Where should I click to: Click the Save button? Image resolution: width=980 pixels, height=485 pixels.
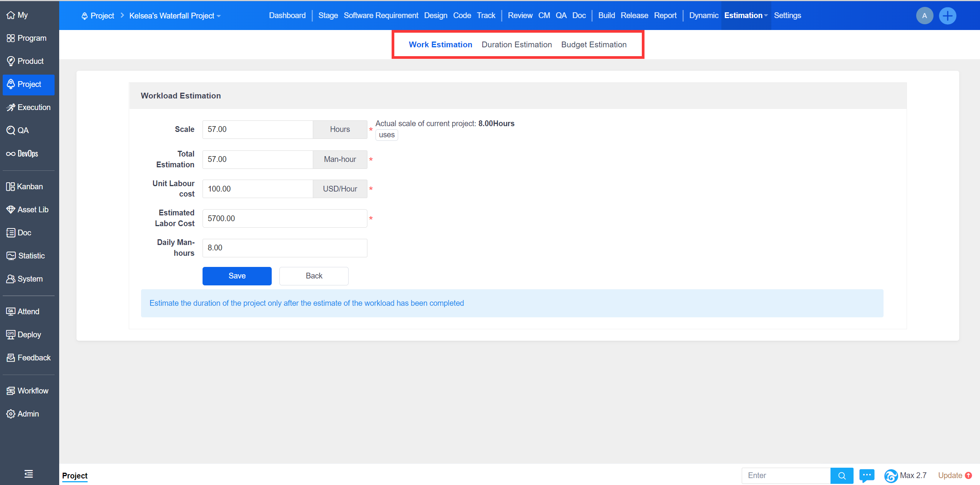[237, 276]
